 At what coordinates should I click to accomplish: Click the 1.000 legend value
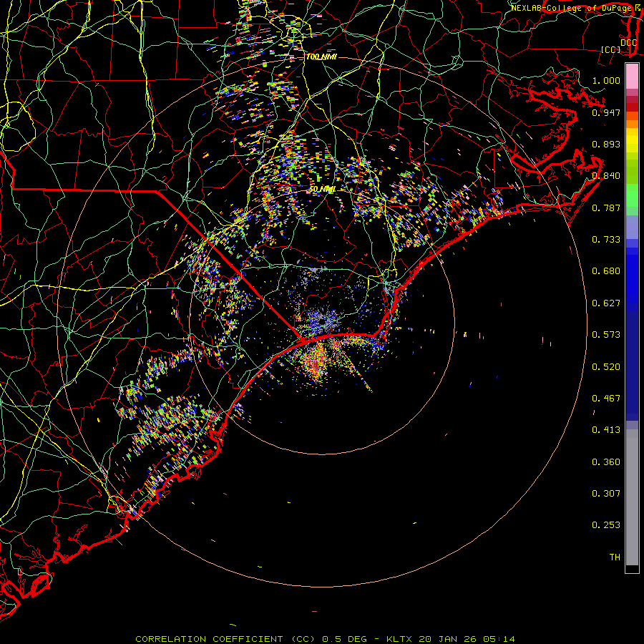606,80
